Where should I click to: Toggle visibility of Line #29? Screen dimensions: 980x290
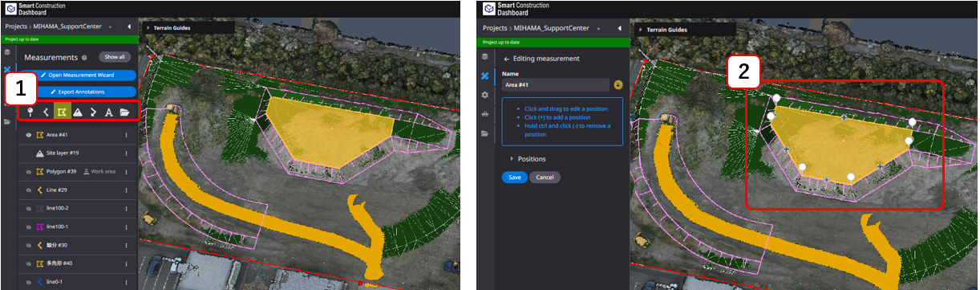coord(28,190)
